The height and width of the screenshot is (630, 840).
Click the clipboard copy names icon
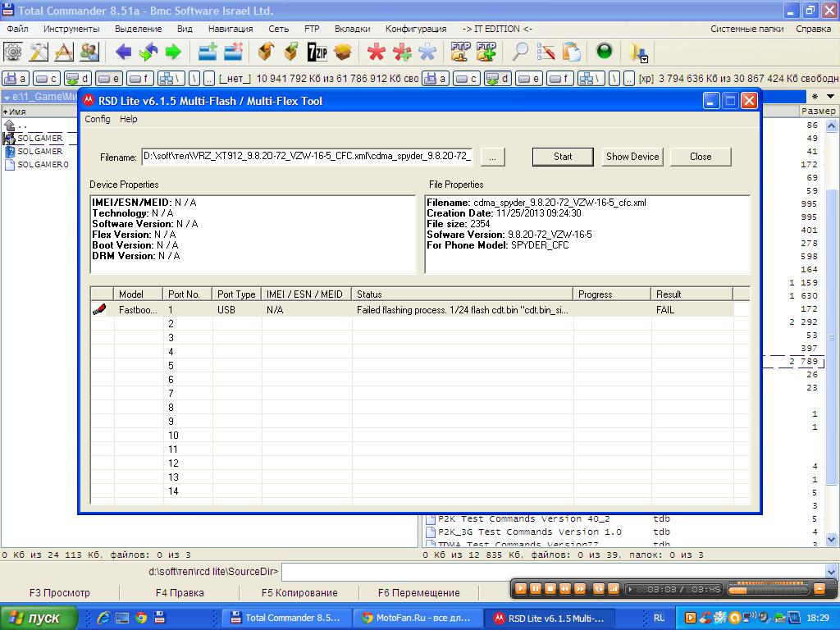pos(571,52)
